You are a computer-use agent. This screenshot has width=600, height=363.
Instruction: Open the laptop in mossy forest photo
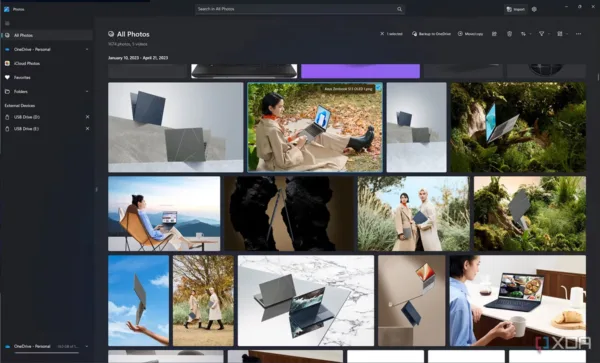[518, 127]
